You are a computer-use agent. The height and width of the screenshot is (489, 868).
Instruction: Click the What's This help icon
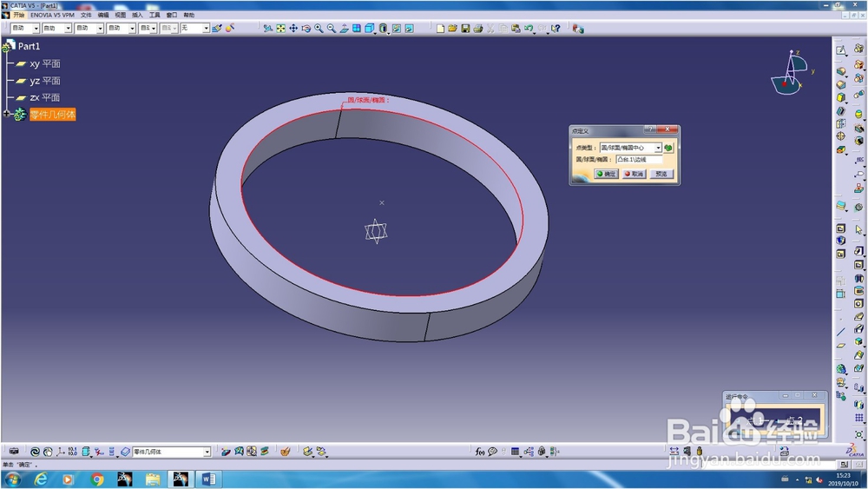coord(556,29)
